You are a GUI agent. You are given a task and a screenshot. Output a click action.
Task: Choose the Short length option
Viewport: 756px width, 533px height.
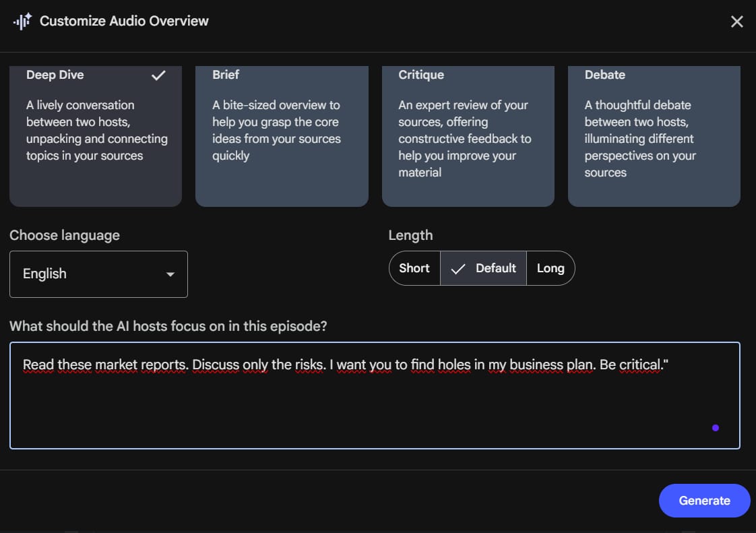point(414,268)
